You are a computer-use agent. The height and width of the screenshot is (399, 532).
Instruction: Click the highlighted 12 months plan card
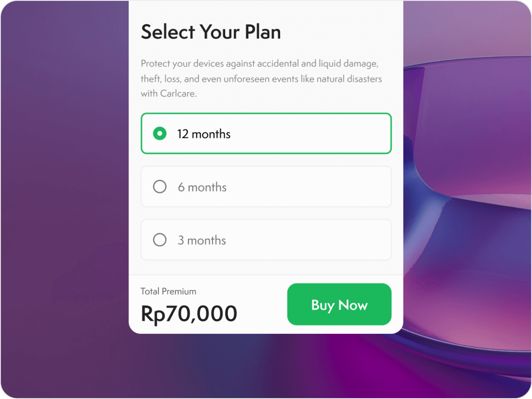coord(266,133)
